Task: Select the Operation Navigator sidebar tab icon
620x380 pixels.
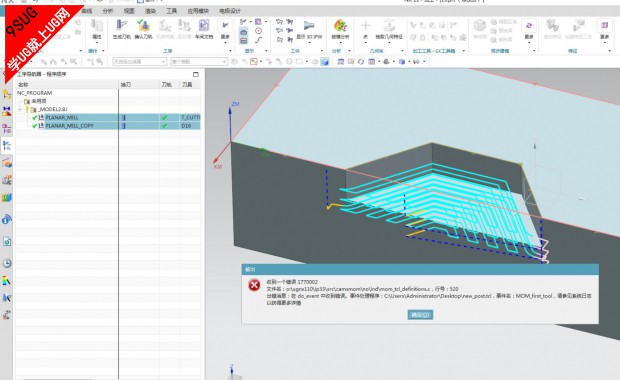Action: tap(7, 146)
